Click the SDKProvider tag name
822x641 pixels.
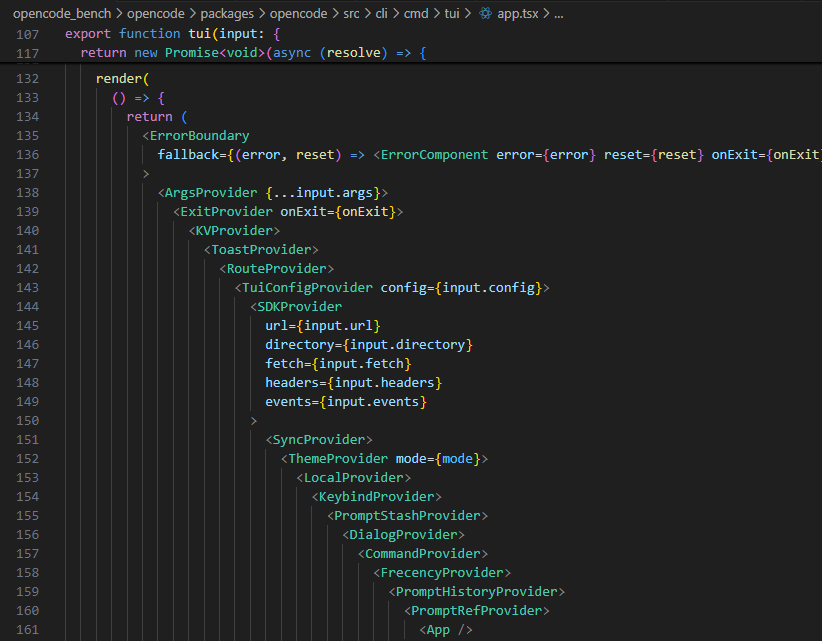point(299,307)
